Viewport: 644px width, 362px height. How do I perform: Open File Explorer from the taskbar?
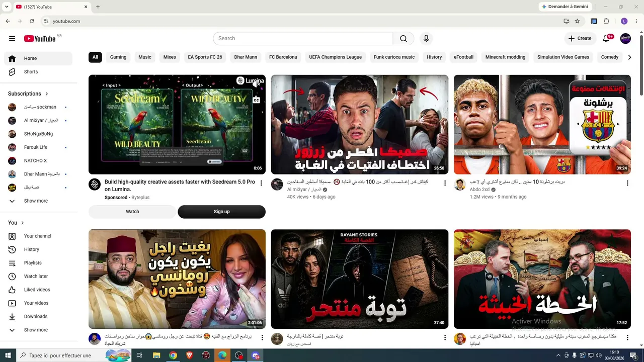[x=156, y=355]
